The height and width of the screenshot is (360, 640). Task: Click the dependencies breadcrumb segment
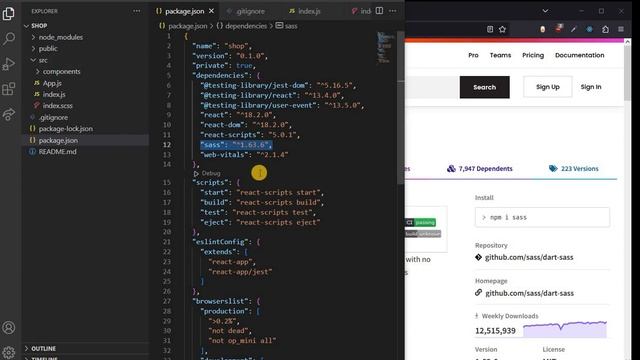(242, 26)
